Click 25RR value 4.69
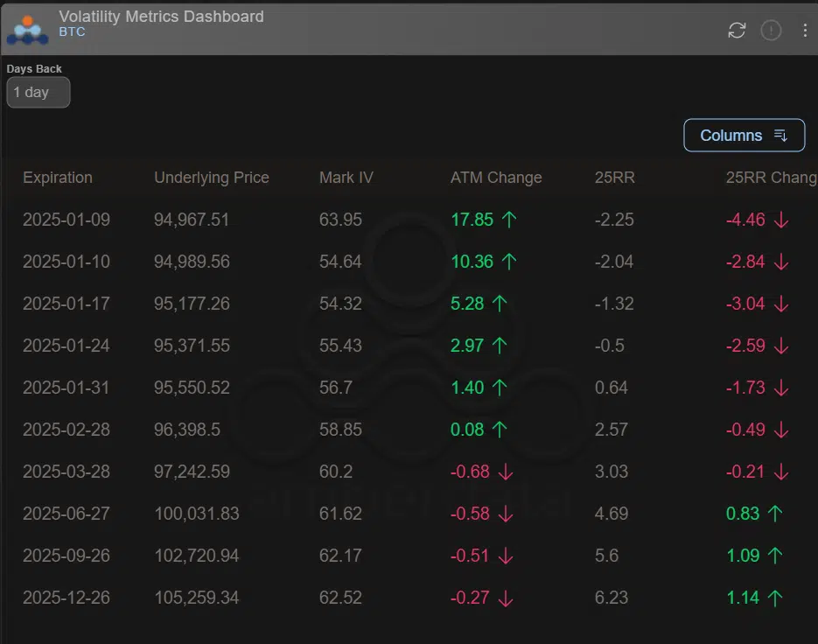 (611, 514)
